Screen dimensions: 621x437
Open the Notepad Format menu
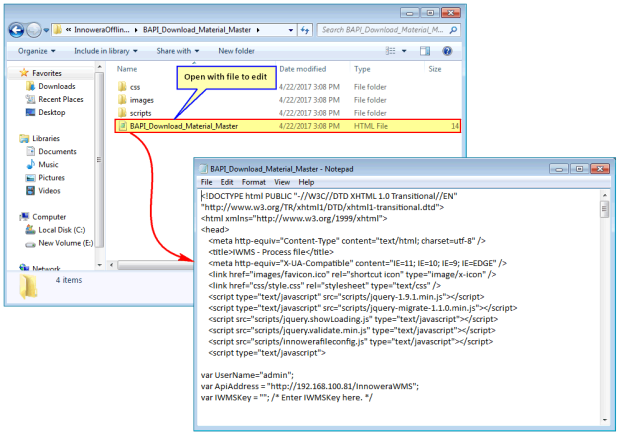[253, 182]
